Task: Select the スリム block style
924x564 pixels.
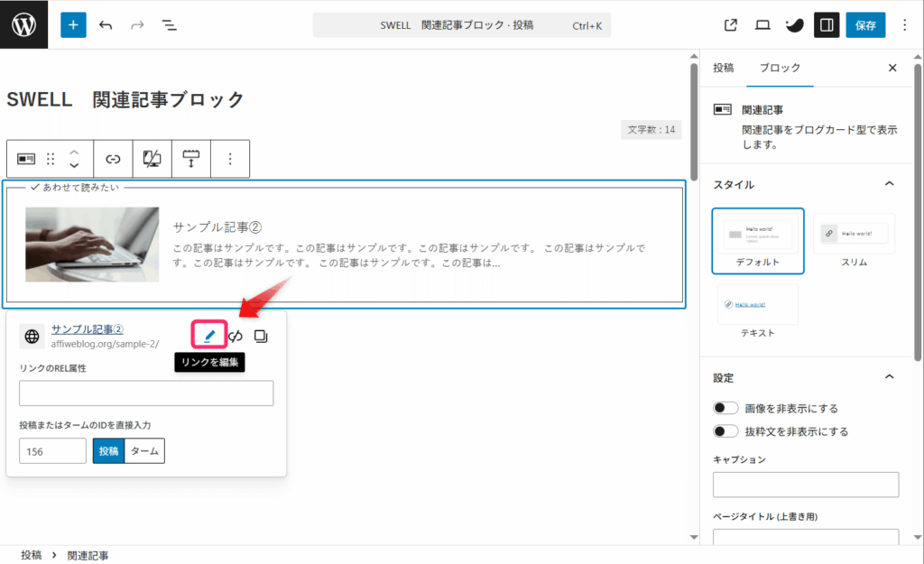Action: [854, 240]
